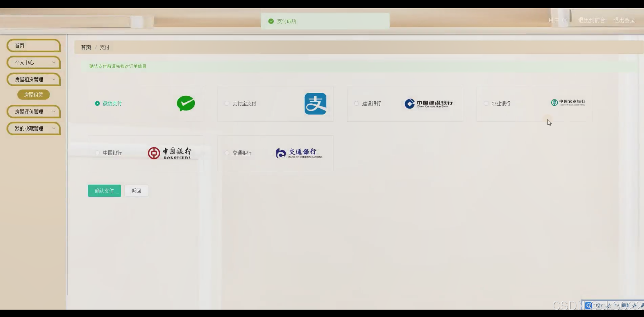Click the China Construction Bank logo
The width and height of the screenshot is (644, 317).
pos(428,104)
